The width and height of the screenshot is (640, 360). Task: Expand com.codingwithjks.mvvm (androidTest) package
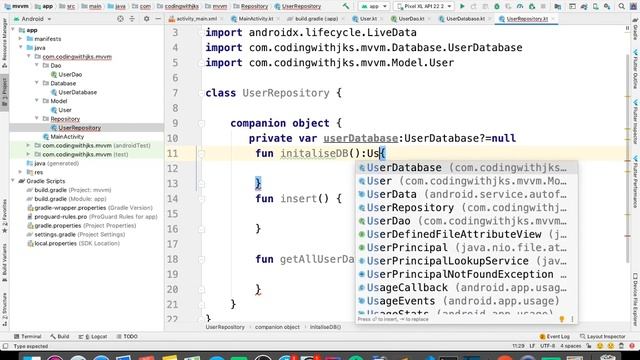click(x=29, y=145)
